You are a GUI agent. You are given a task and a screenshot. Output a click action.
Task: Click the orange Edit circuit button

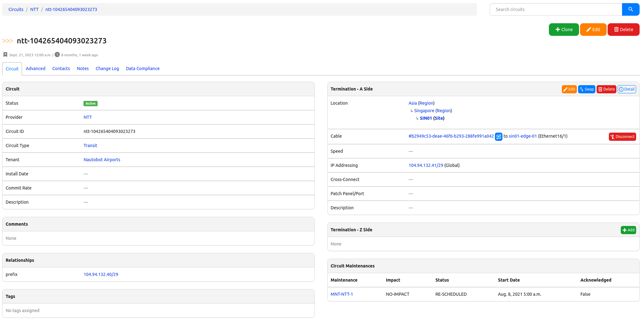click(x=593, y=30)
